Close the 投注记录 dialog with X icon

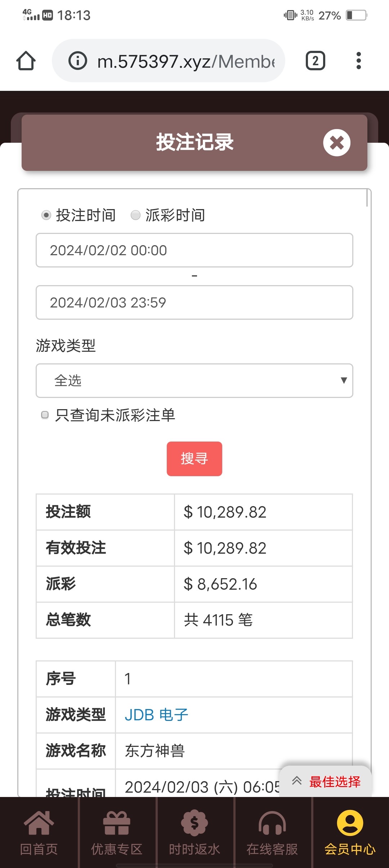tap(336, 143)
